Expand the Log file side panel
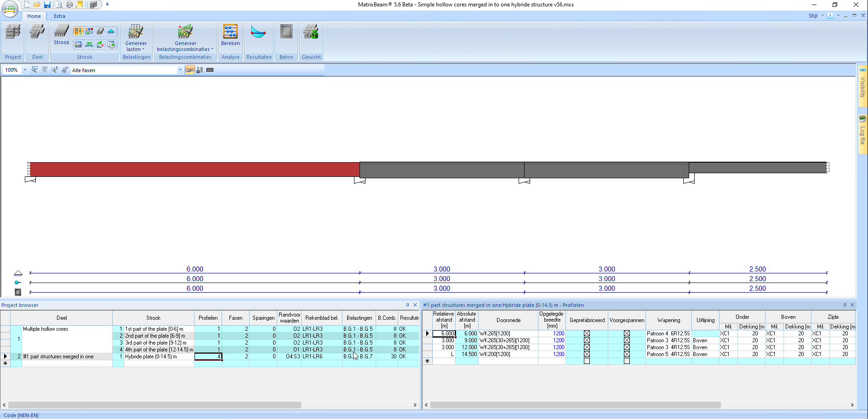The height and width of the screenshot is (419, 868). (x=862, y=133)
